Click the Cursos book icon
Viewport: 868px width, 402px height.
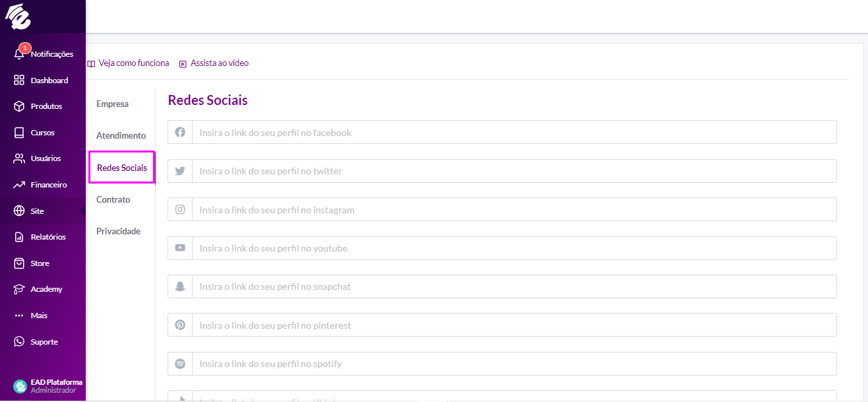click(19, 133)
